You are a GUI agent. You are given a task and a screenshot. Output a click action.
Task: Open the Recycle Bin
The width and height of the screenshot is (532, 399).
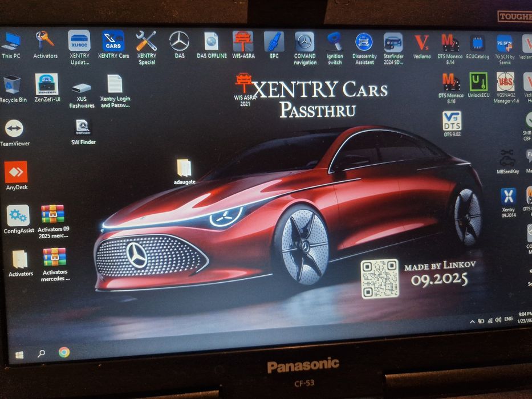tap(13, 89)
